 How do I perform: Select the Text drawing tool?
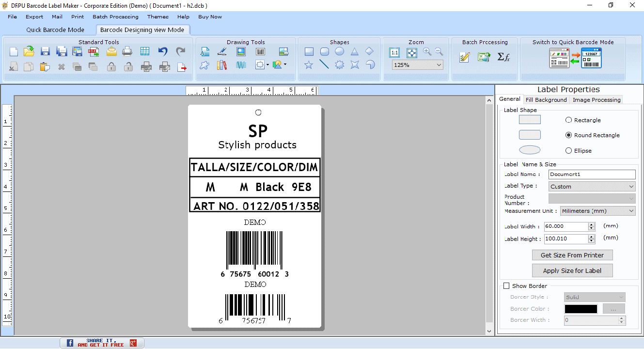205,51
